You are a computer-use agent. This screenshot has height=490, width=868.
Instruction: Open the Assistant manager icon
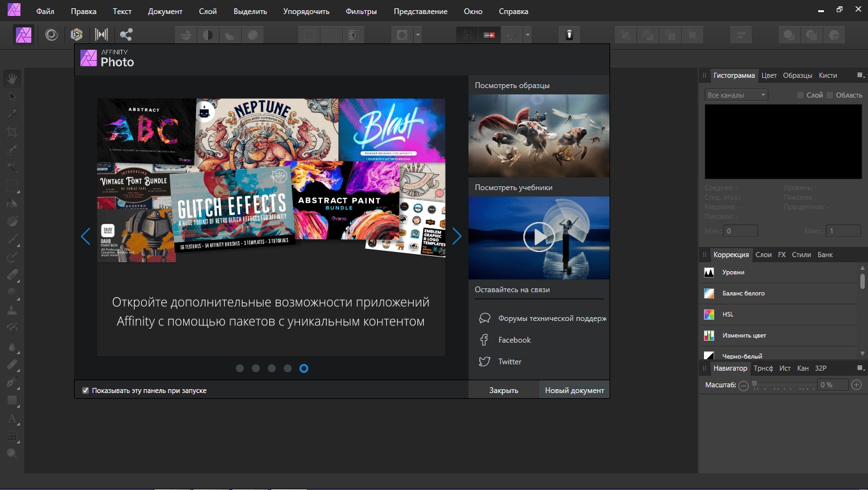(570, 34)
